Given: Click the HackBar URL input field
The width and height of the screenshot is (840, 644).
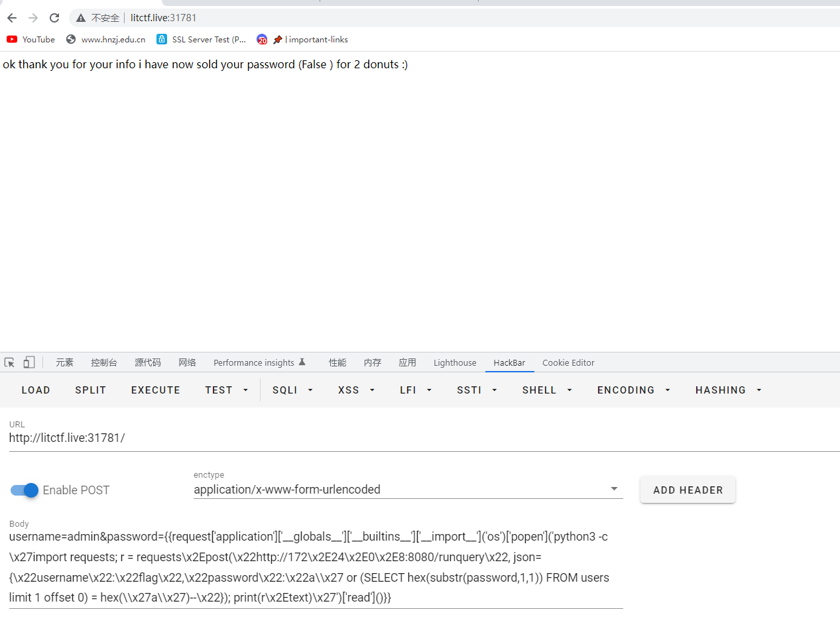Looking at the screenshot, I should point(424,438).
